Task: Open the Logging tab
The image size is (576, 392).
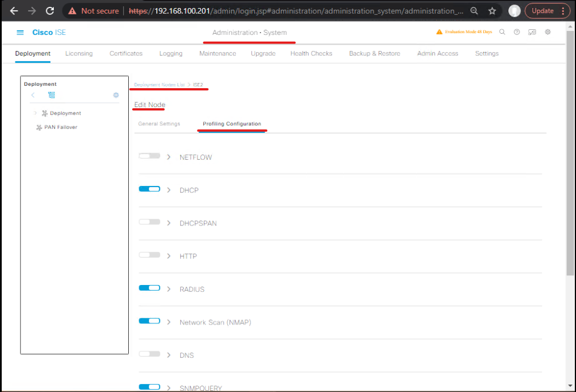Action: pos(171,54)
